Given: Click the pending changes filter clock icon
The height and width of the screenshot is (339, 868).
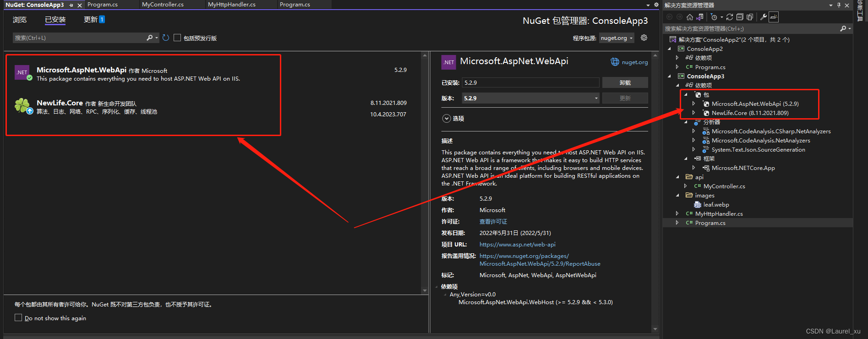Looking at the screenshot, I should (714, 17).
